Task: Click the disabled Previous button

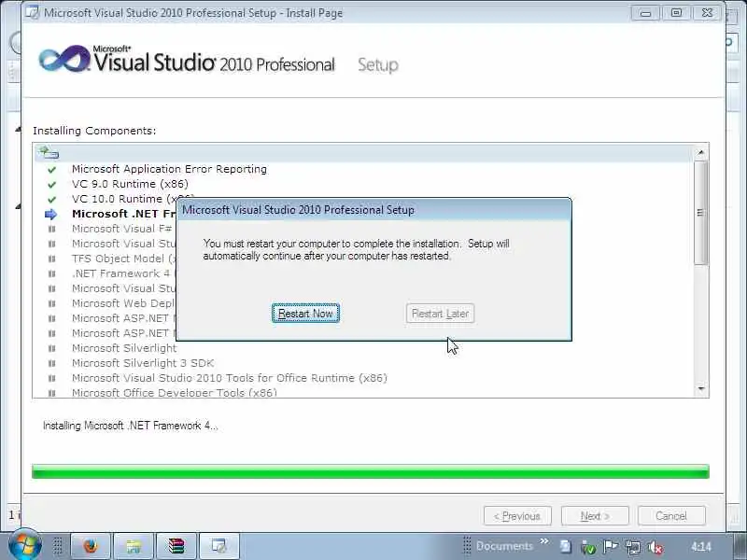Action: coord(517,516)
